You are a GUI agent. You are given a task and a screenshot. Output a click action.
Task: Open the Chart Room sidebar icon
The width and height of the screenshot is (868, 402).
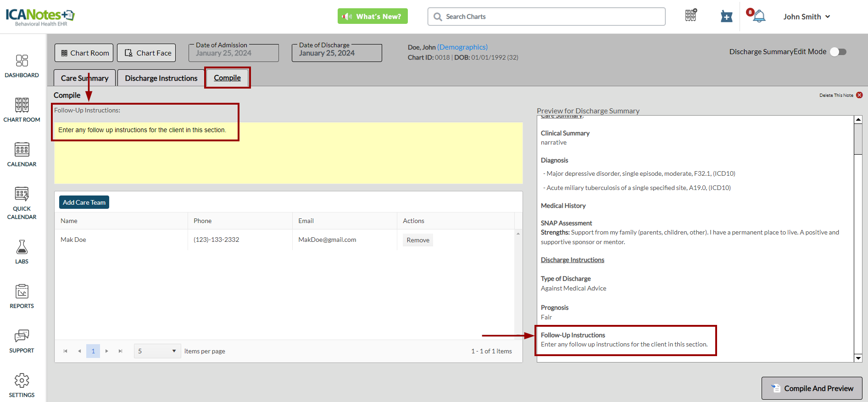click(x=22, y=110)
